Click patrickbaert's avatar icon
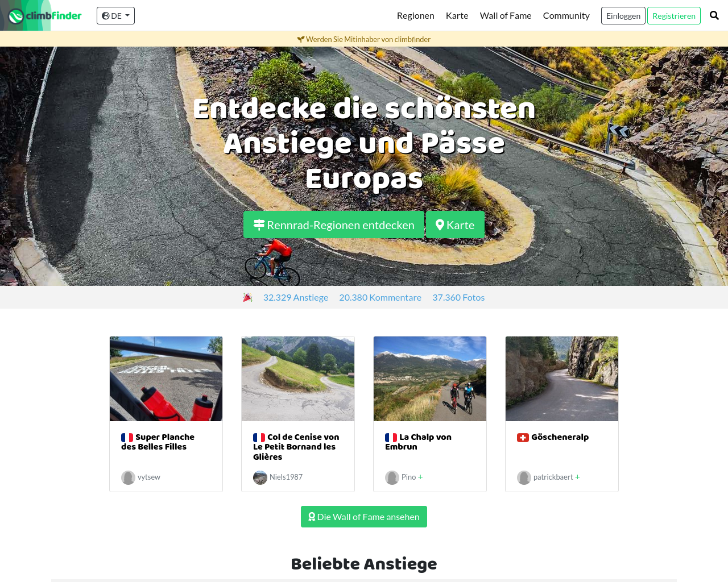The width and height of the screenshot is (728, 582). [524, 477]
